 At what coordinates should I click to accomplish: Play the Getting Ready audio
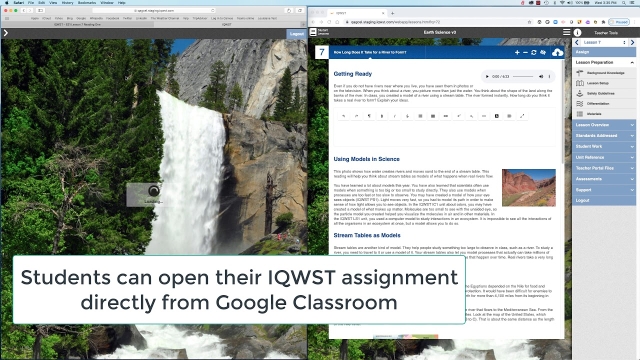(487, 76)
